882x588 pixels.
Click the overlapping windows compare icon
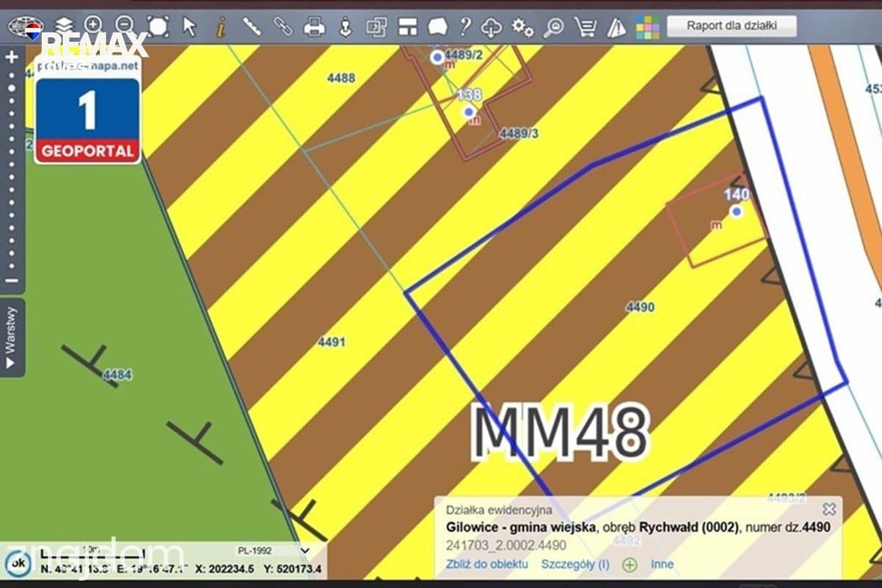click(x=376, y=27)
